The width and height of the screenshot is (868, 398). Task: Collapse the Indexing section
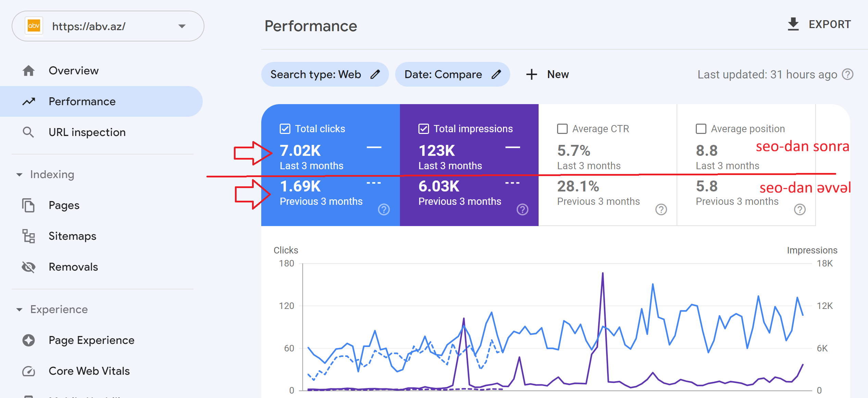(x=20, y=175)
